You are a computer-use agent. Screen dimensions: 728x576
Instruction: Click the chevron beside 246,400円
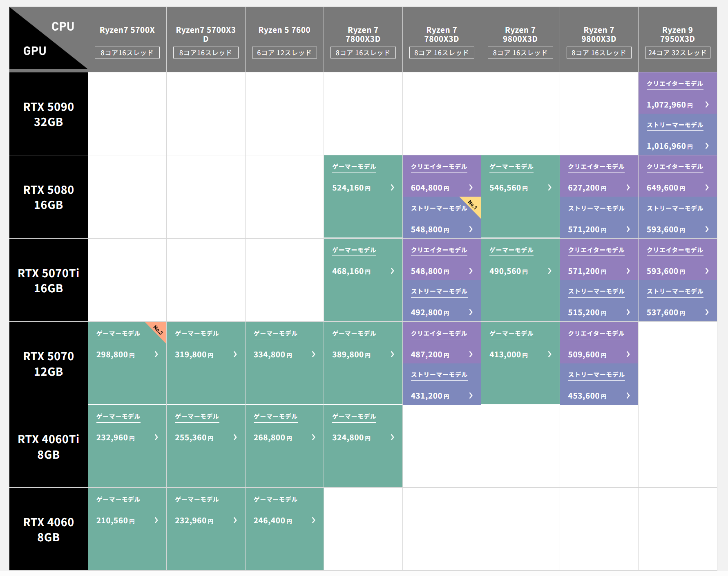(313, 520)
